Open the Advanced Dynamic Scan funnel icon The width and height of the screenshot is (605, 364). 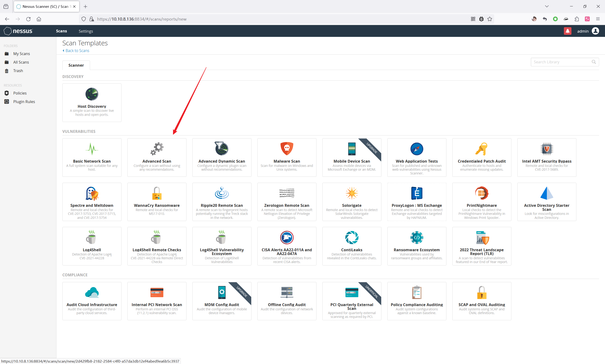point(222,148)
